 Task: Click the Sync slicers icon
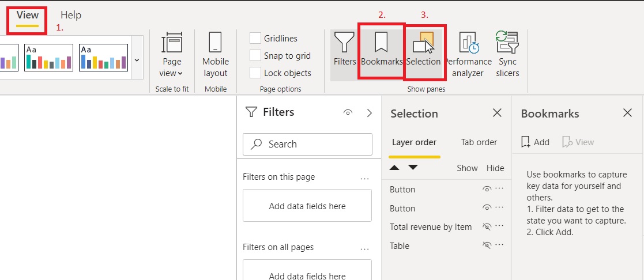(507, 54)
